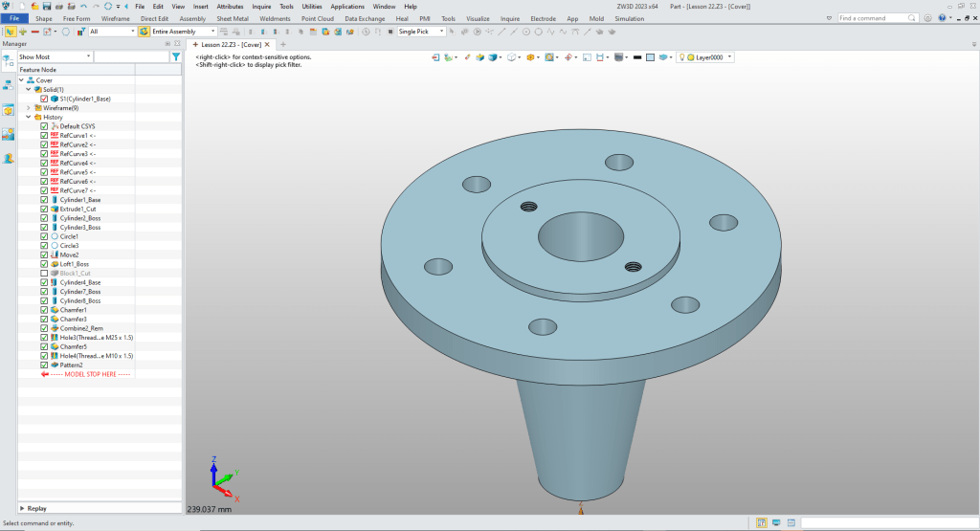Click the layer lightbulb icon
Screen dimensions: 980x531
coord(683,57)
